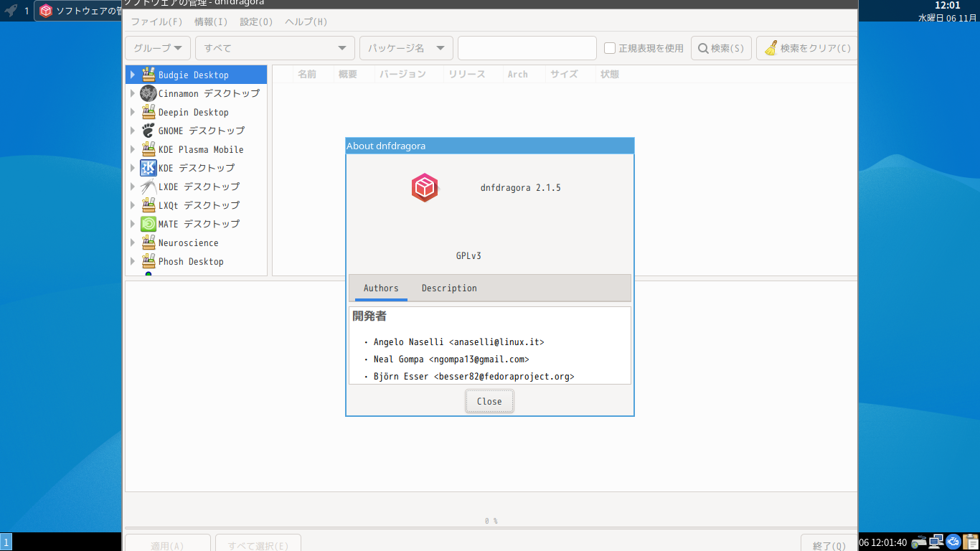Click the green MATE desktop icon
Image resolution: width=980 pixels, height=551 pixels.
pos(149,224)
